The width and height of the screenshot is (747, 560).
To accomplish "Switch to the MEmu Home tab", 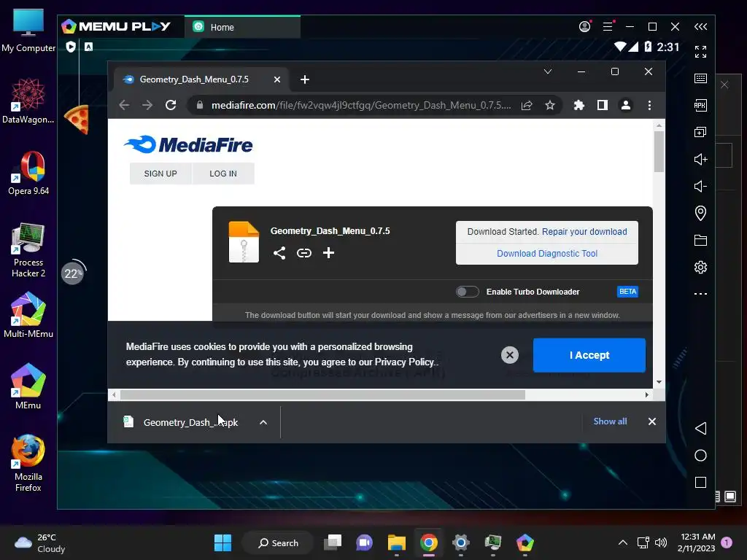I will pyautogui.click(x=242, y=27).
